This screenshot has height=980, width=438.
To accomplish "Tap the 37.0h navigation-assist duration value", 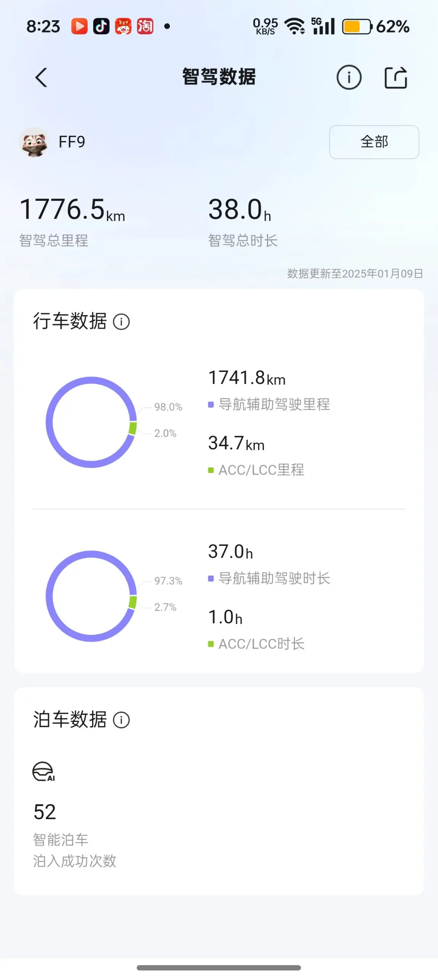I will 230,552.
